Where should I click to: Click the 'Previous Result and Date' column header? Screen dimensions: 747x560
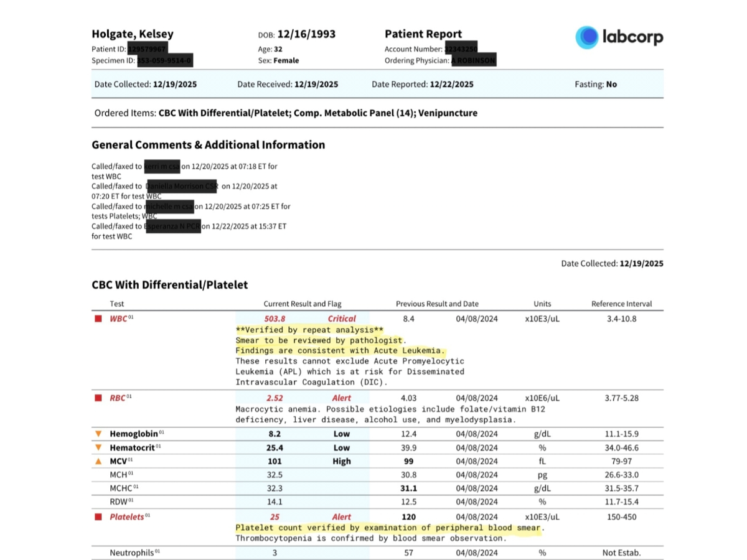(437, 304)
